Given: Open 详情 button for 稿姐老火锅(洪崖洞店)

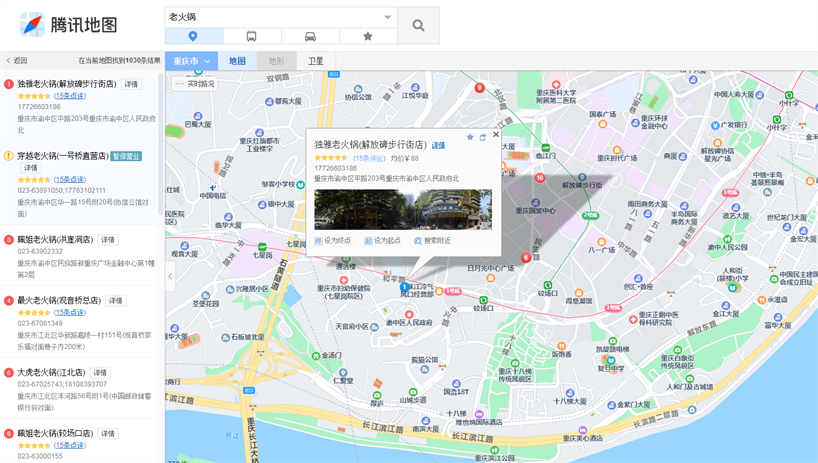Looking at the screenshot, I should coord(108,240).
